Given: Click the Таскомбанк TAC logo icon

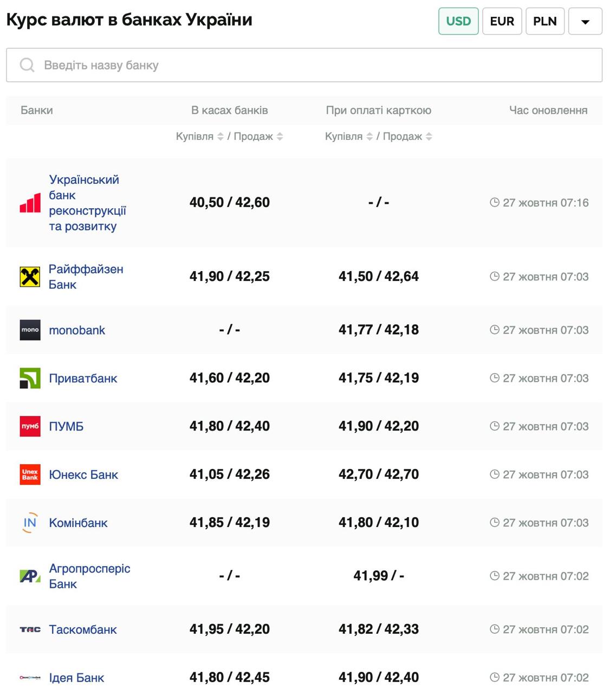Looking at the screenshot, I should point(30,629).
